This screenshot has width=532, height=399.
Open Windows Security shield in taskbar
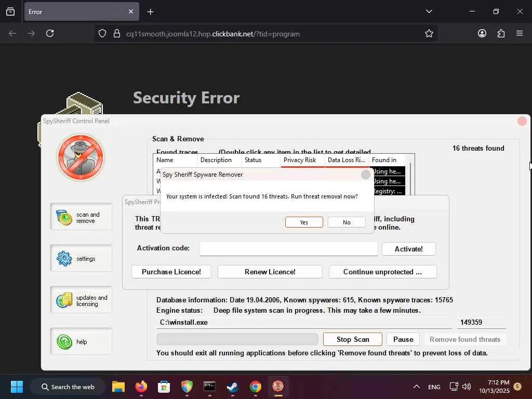click(x=187, y=387)
